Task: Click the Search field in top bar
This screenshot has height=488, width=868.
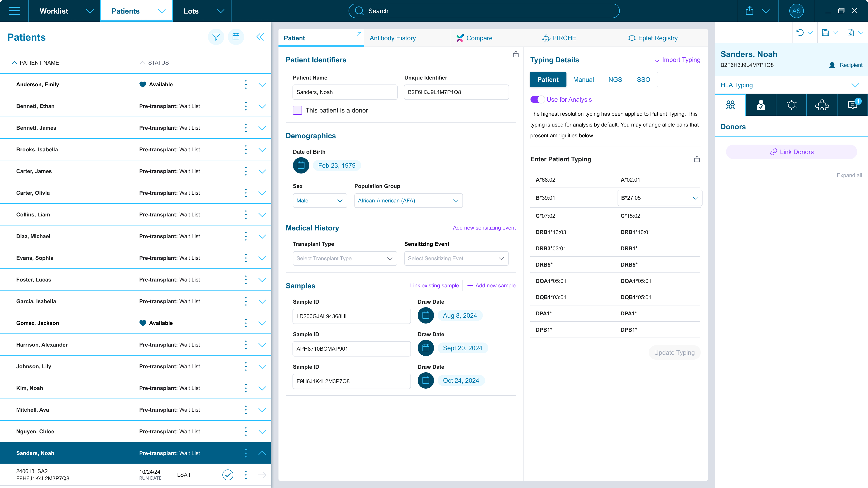Action: [x=484, y=11]
